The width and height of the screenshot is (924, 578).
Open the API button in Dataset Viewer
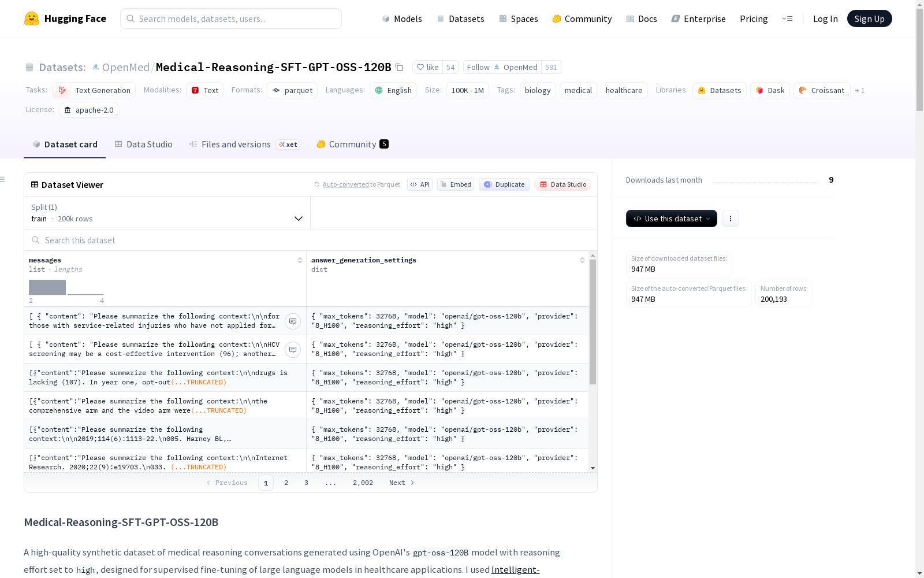(x=420, y=184)
